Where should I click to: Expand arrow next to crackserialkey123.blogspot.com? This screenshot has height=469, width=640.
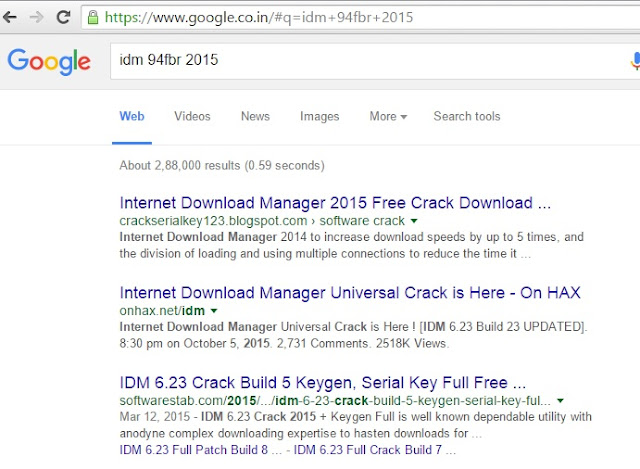(414, 221)
